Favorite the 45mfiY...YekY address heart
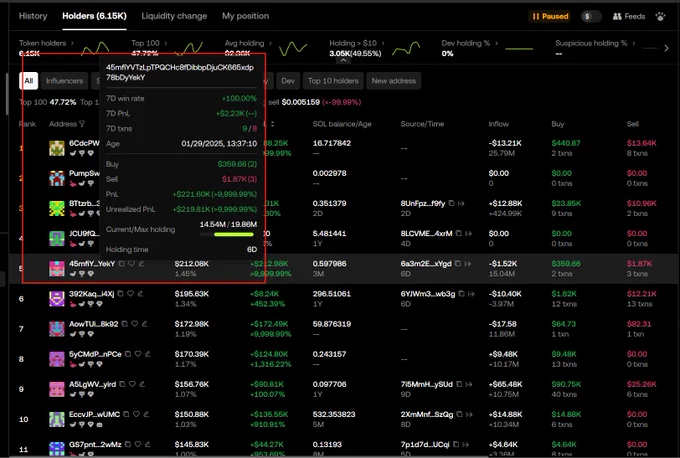This screenshot has width=680, height=458. coord(131,264)
